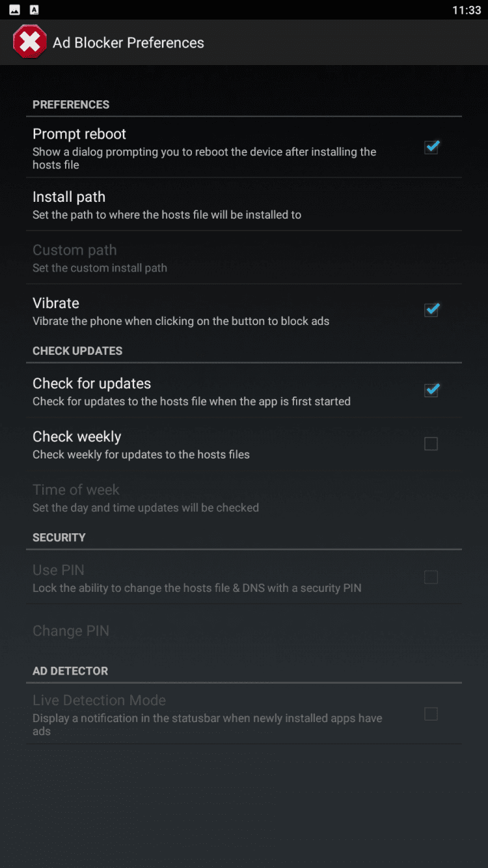Tap the red Ad Blocker app icon

(x=29, y=42)
